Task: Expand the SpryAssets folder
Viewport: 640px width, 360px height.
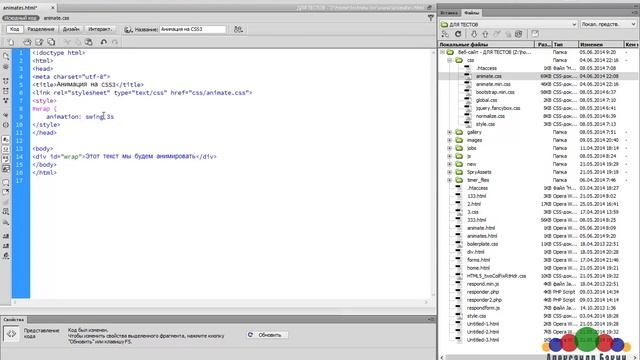Action: (x=450, y=172)
